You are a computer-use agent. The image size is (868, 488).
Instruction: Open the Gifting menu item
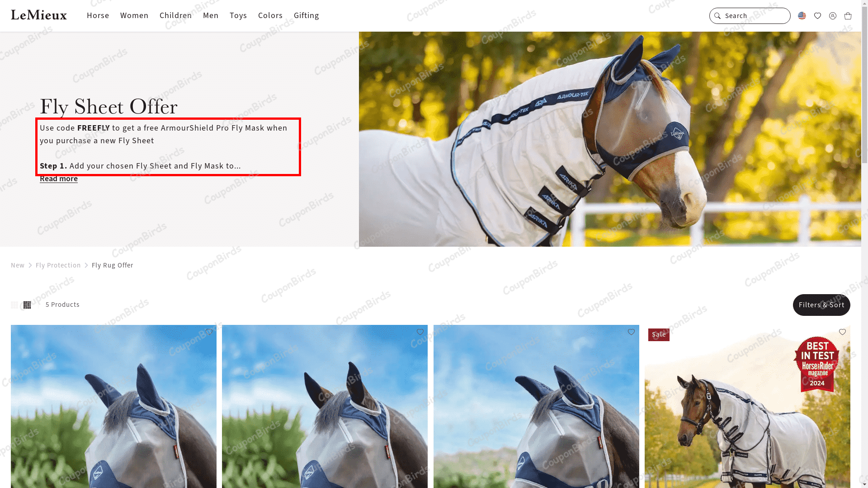point(307,15)
